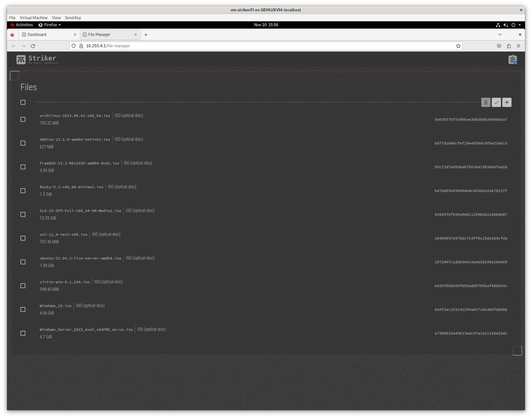Click checksum 6a5f2ec253142299a827c8e3b6fd086b

click(x=471, y=310)
